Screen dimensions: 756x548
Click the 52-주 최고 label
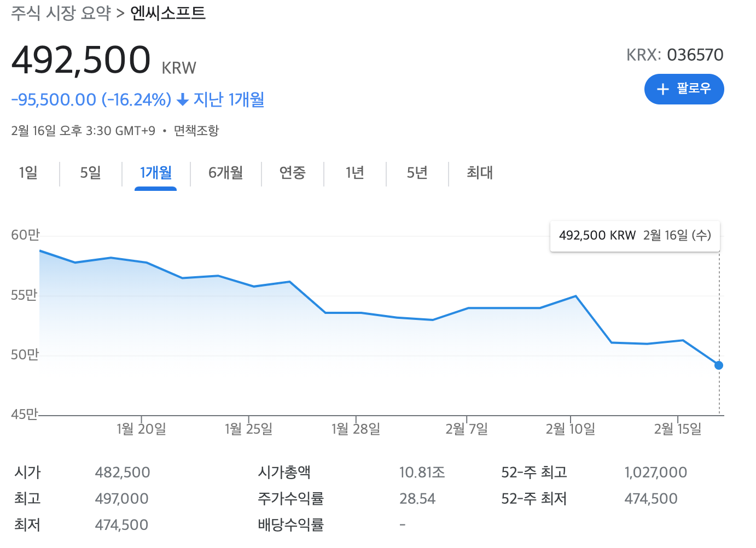click(x=534, y=473)
